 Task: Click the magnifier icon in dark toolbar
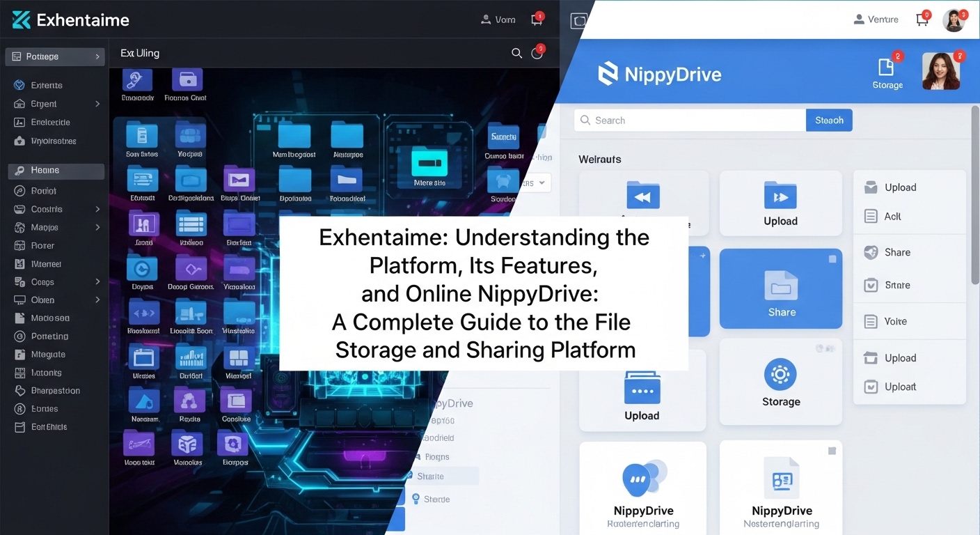tap(516, 53)
